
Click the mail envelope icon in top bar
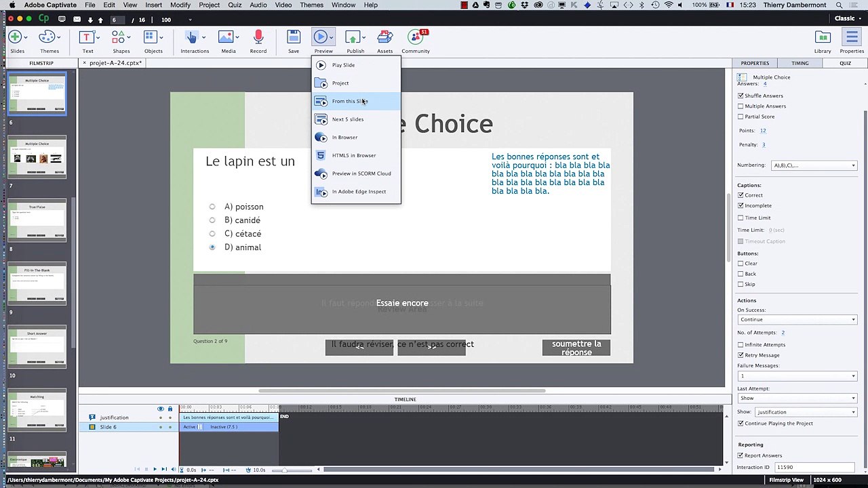pyautogui.click(x=77, y=20)
